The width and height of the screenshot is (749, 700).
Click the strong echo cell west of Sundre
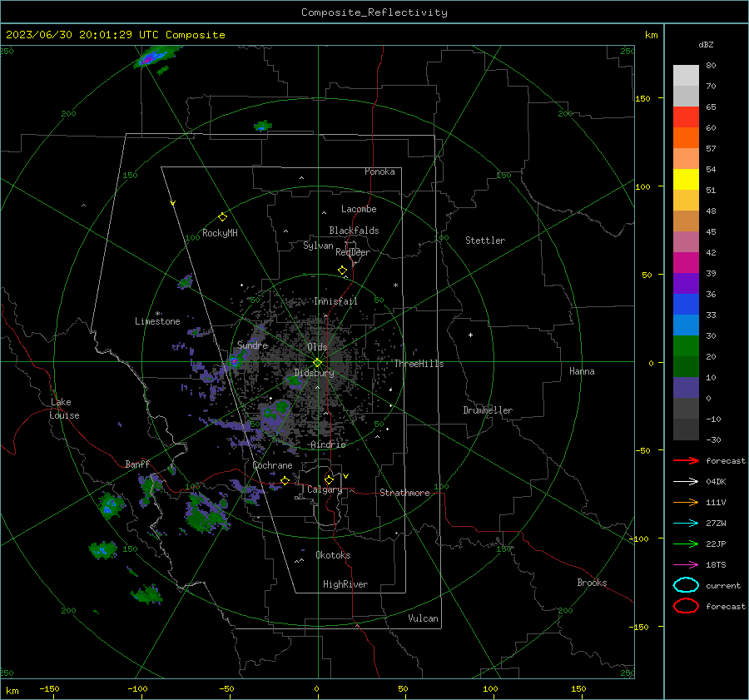(234, 362)
